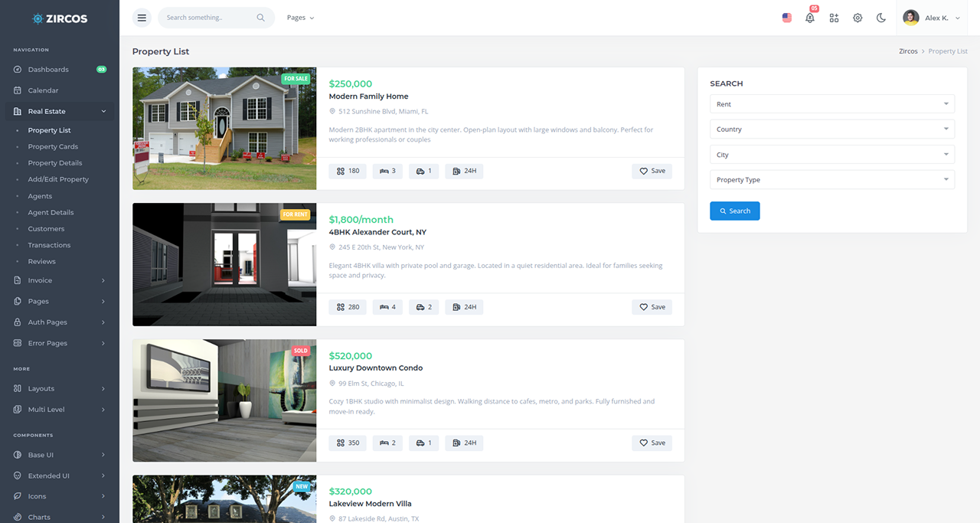The image size is (980, 523).
Task: Open Add/Edit Property page
Action: (x=58, y=179)
